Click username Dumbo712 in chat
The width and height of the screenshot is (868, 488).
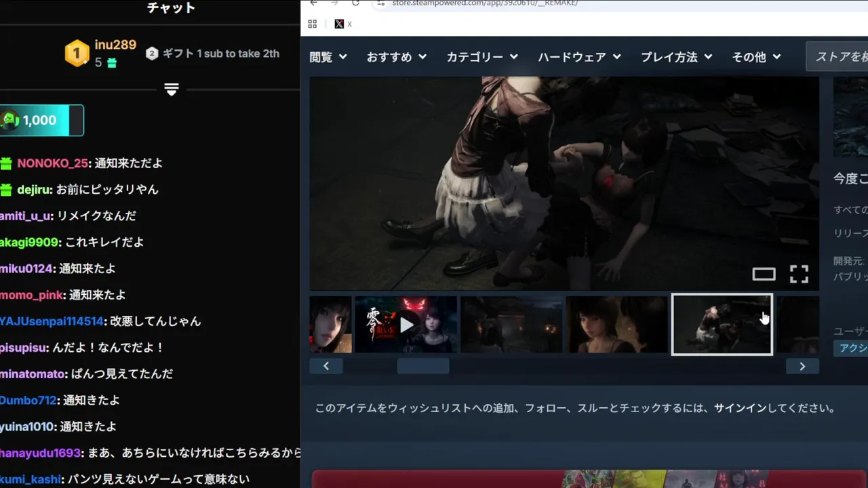pos(28,401)
